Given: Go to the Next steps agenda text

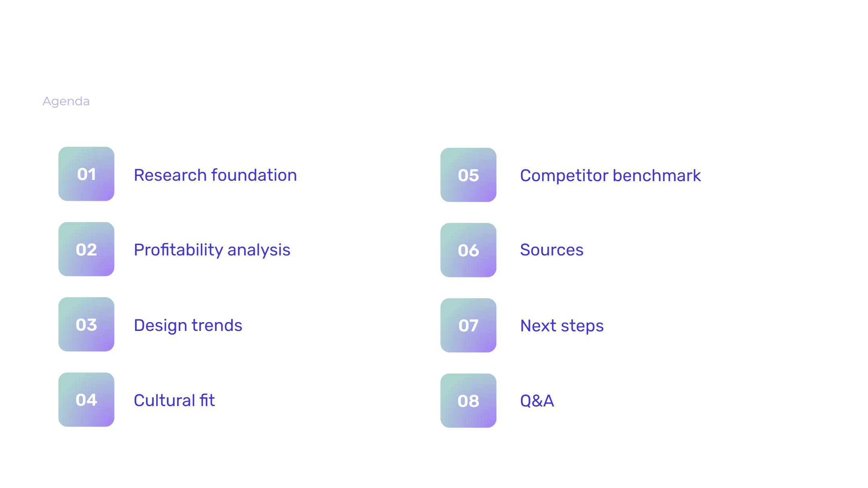Looking at the screenshot, I should [561, 326].
